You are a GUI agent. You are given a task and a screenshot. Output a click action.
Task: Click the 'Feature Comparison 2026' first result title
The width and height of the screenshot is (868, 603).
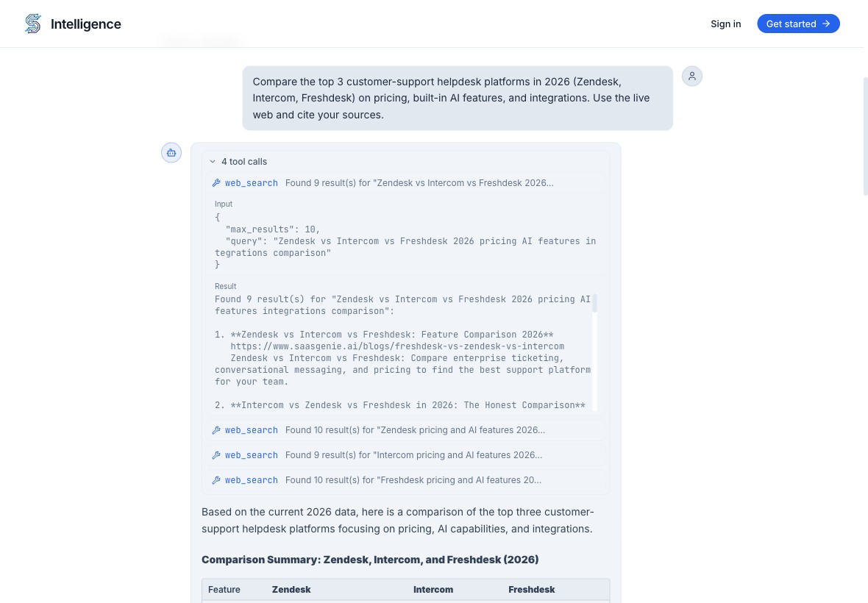(392, 335)
